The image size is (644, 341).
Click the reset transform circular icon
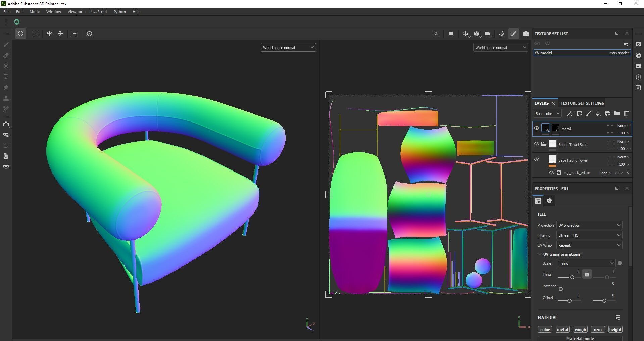tap(89, 34)
